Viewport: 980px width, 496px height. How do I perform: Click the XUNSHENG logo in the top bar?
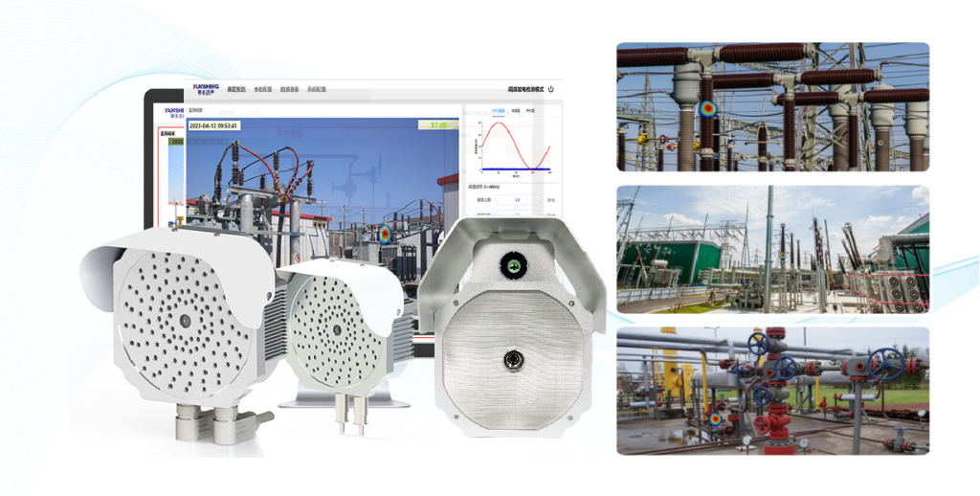pos(206,88)
